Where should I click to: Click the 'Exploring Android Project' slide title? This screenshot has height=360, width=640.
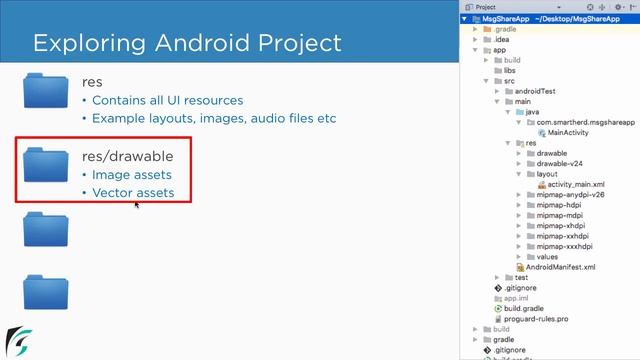[187, 43]
